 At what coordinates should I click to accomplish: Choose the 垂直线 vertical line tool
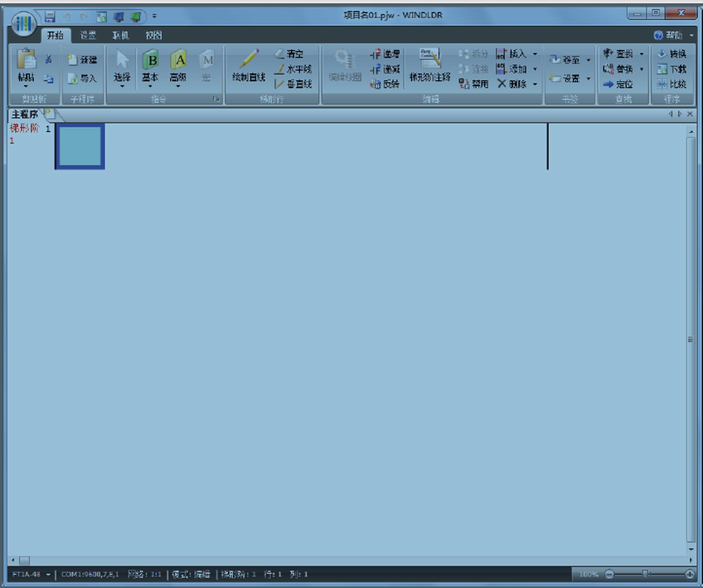pyautogui.click(x=293, y=84)
